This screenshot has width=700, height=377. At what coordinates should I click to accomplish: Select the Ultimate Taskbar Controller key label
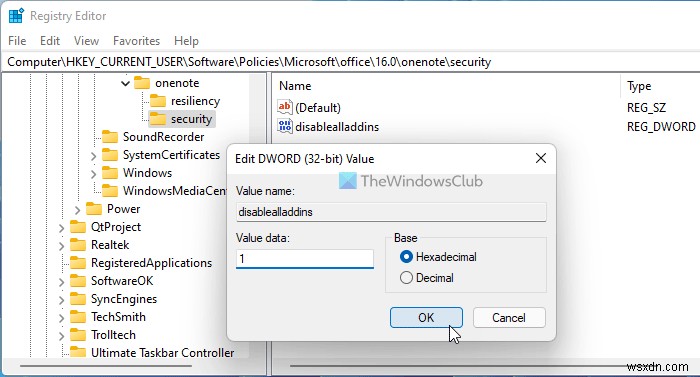point(162,352)
